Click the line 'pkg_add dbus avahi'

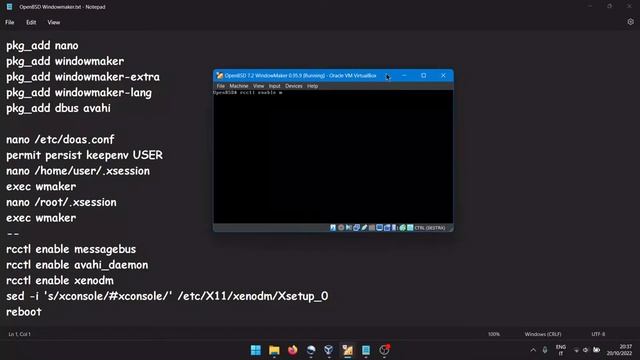click(x=58, y=108)
